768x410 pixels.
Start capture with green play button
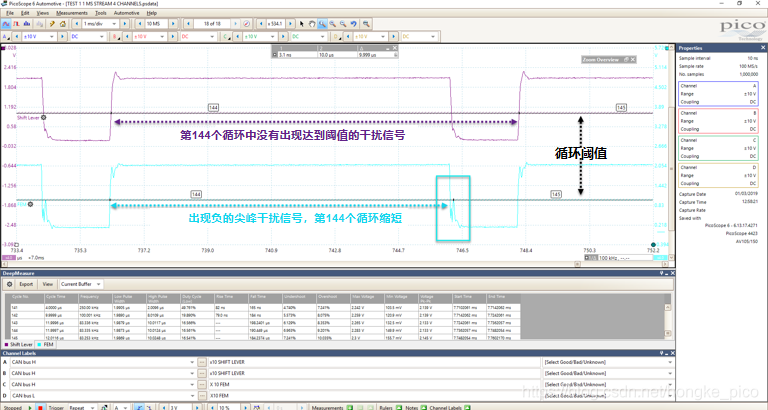tap(30, 407)
